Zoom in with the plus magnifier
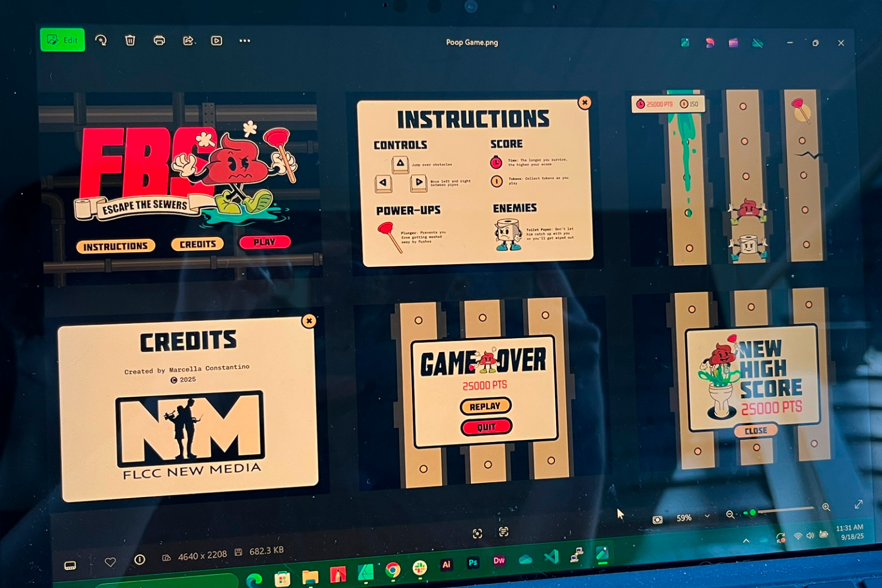Image resolution: width=882 pixels, height=588 pixels. tap(826, 507)
